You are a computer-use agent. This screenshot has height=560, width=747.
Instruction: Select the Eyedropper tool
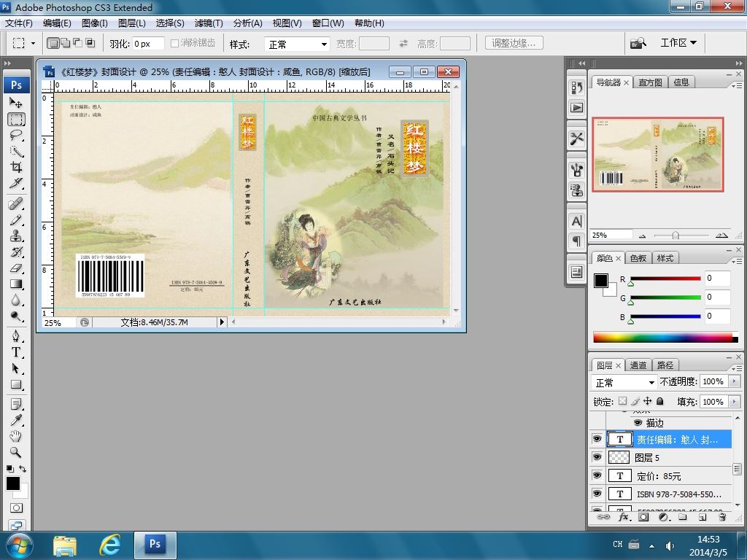(16, 421)
